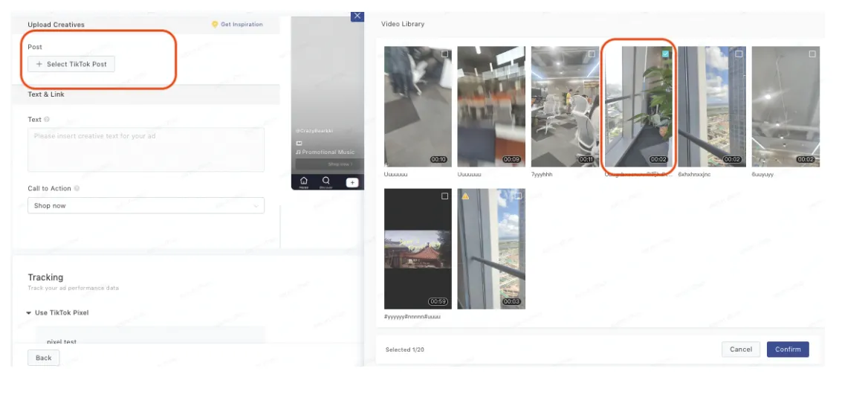
Task: Click the music note icon in preview
Action: (299, 152)
